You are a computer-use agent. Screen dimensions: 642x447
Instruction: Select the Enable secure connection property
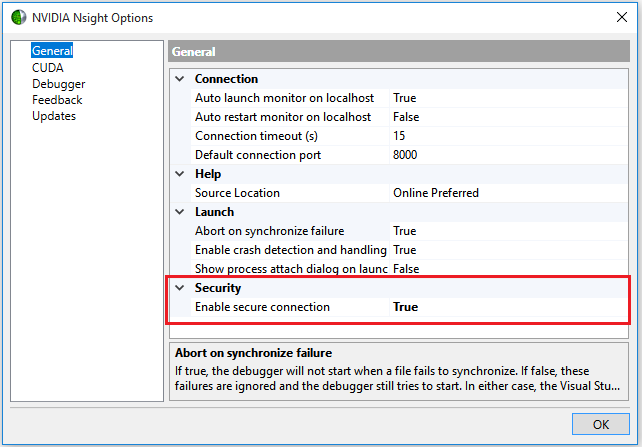click(290, 307)
